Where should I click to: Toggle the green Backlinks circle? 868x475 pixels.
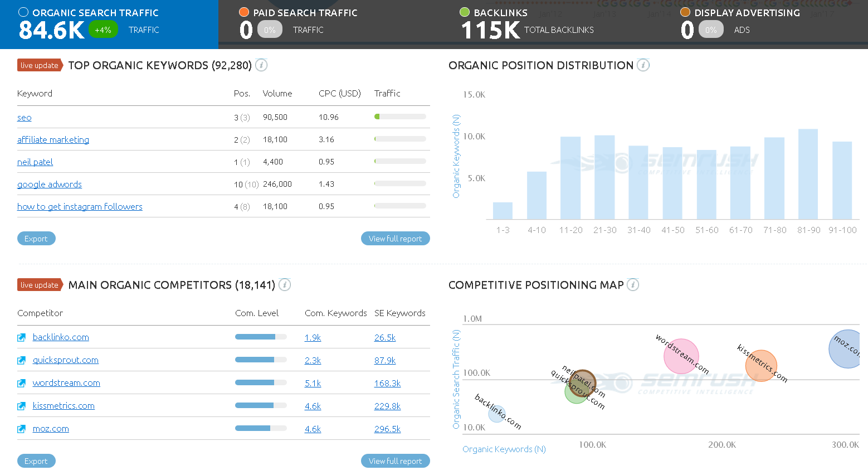pos(465,12)
